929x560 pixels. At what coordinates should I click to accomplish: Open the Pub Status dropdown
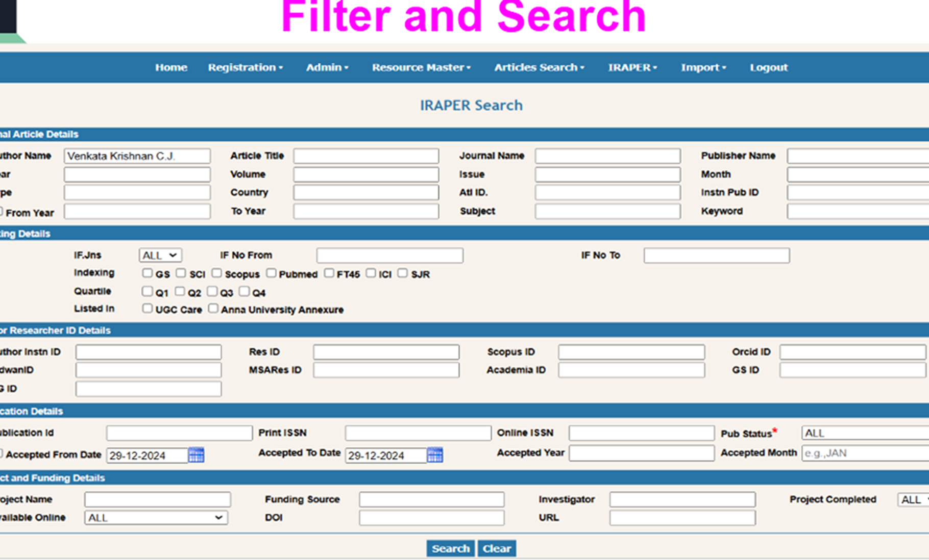(864, 433)
